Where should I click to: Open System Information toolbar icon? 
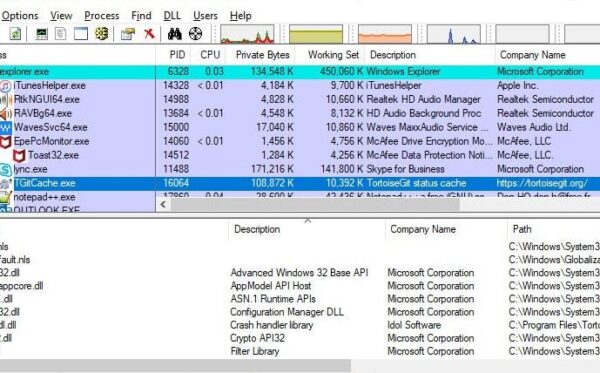(x=42, y=34)
